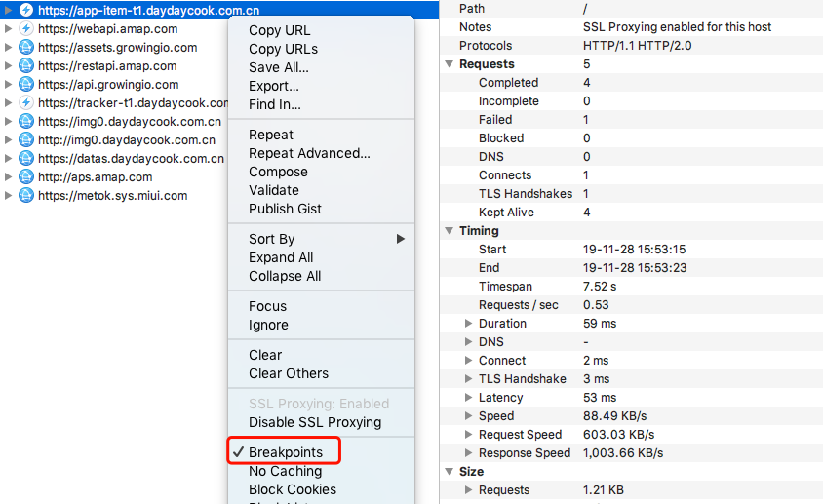
Task: Click the lightning icon beside tracker-t1.daydaycook.com.cn
Action: coord(26,102)
